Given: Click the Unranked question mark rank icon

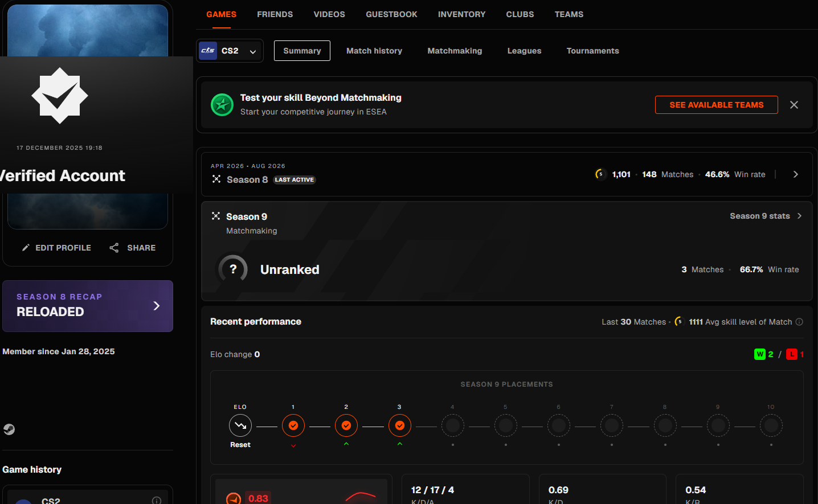Looking at the screenshot, I should tap(233, 269).
